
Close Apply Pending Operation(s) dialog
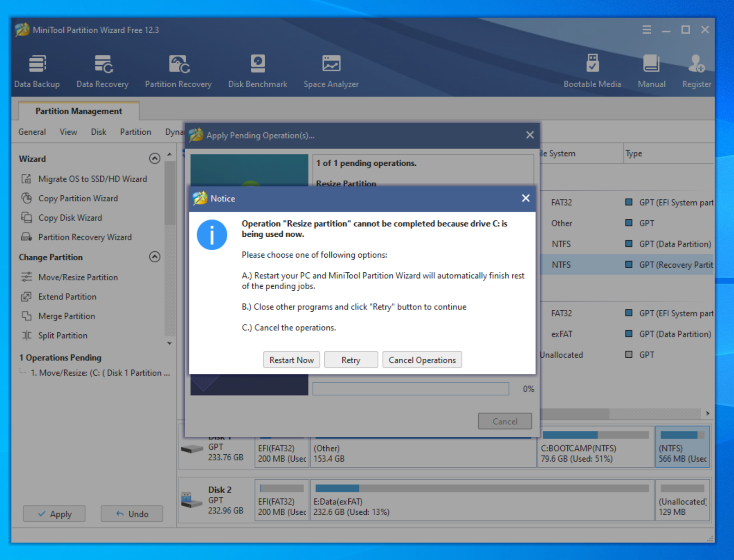pos(530,135)
